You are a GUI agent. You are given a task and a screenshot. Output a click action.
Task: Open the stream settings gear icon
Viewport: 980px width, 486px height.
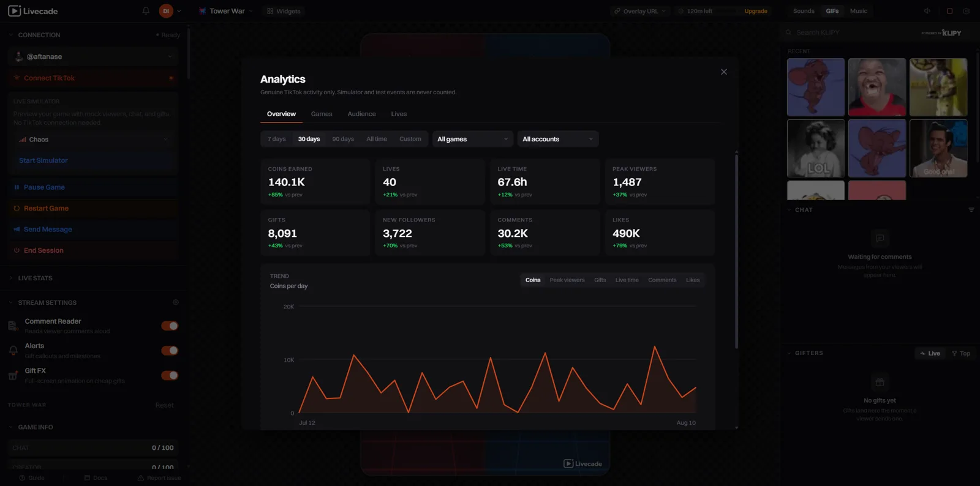pyautogui.click(x=176, y=302)
